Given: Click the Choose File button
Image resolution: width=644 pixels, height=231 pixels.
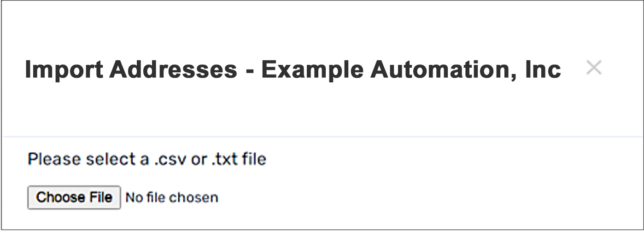Looking at the screenshot, I should [74, 197].
